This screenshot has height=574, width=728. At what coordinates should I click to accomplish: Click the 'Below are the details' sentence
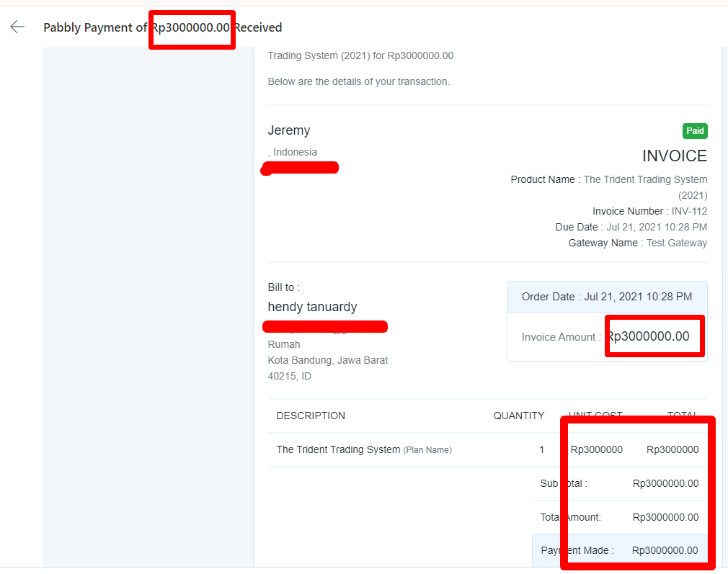click(x=358, y=81)
